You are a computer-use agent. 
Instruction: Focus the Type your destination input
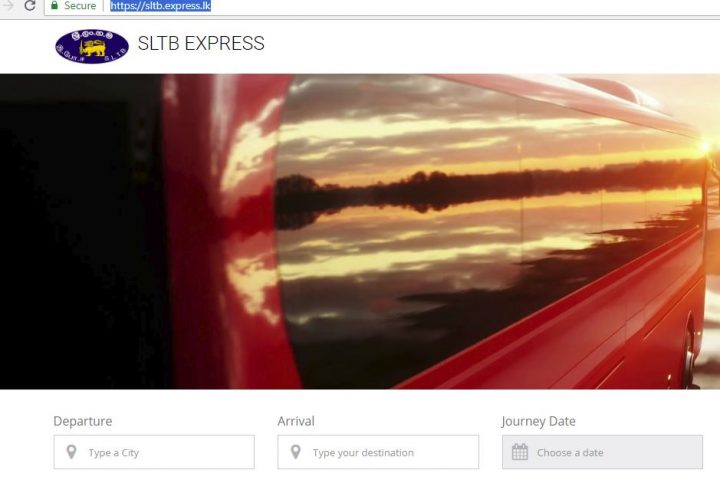[x=378, y=452]
